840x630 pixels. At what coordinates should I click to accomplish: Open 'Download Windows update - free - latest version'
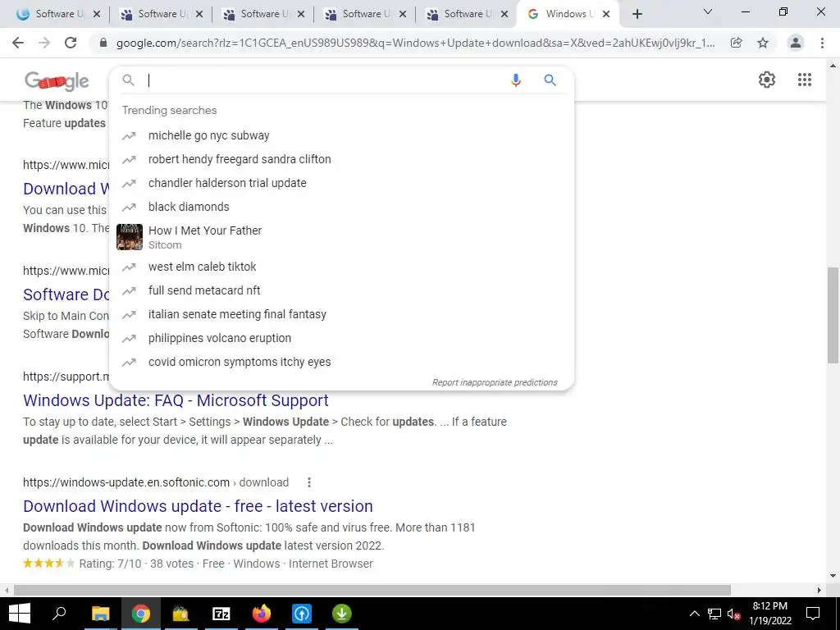click(x=198, y=505)
